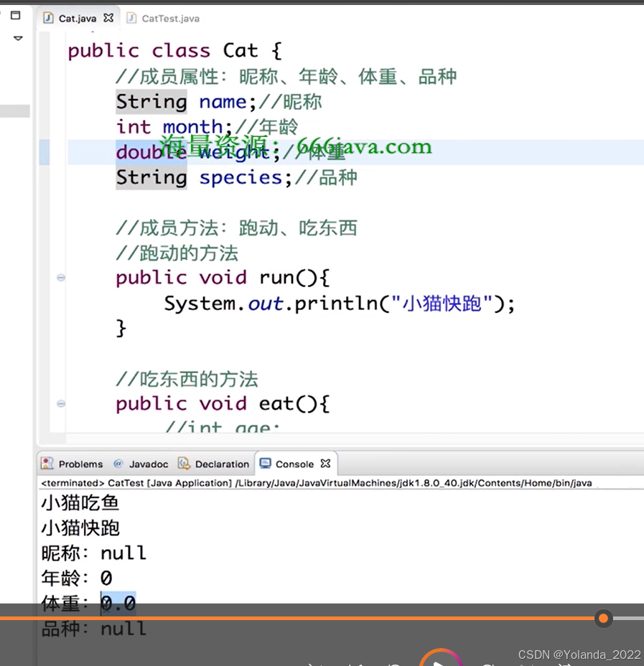Click console output 小猫吃鱼

pos(80,503)
